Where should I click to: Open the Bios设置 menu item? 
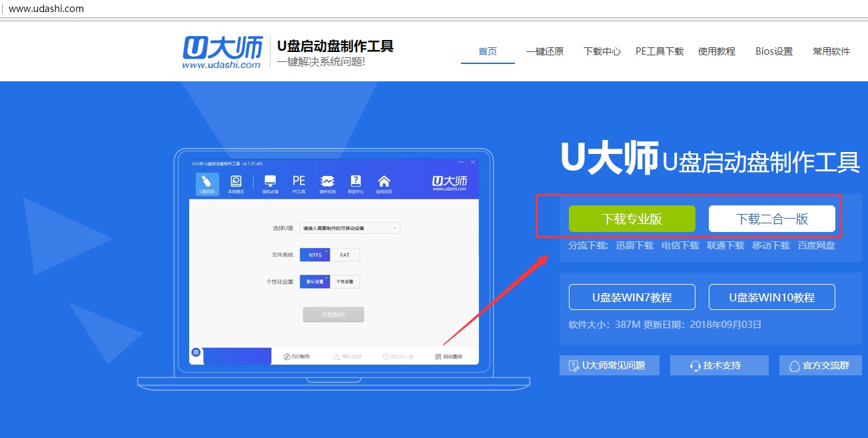774,51
